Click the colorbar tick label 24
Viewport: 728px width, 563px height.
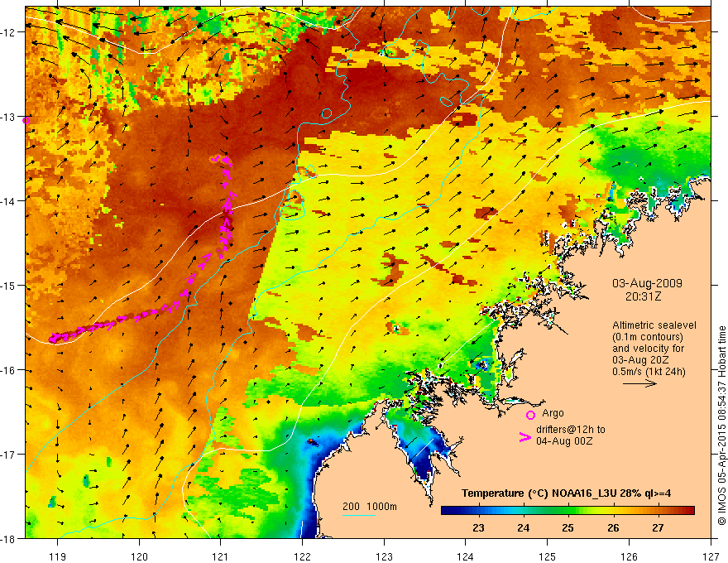tap(523, 528)
